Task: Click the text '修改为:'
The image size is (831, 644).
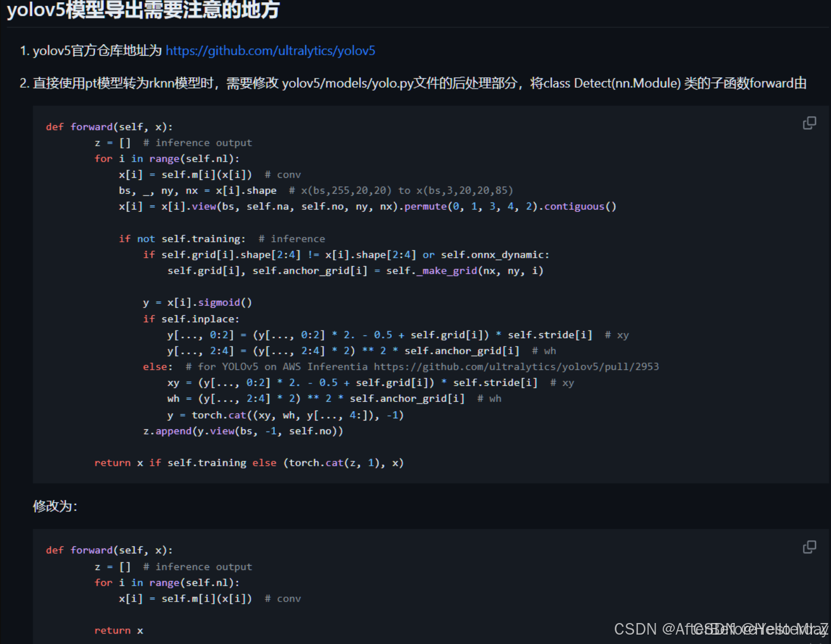Action: 55,506
